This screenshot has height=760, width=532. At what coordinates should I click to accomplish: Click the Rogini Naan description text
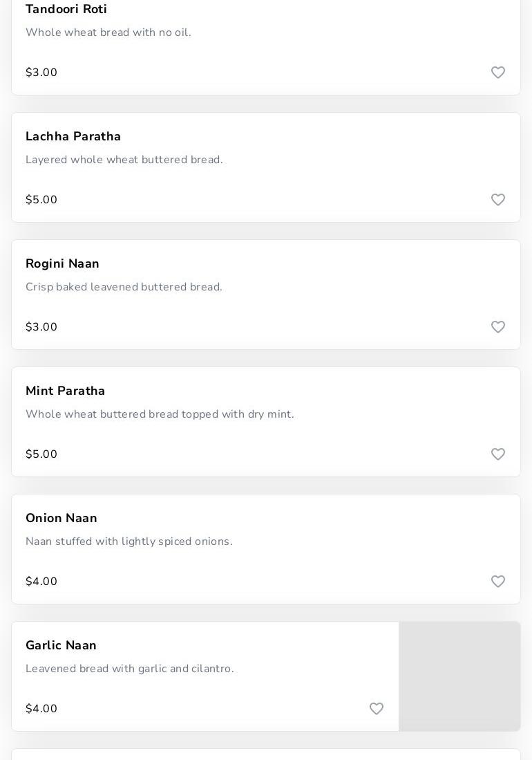(x=124, y=287)
